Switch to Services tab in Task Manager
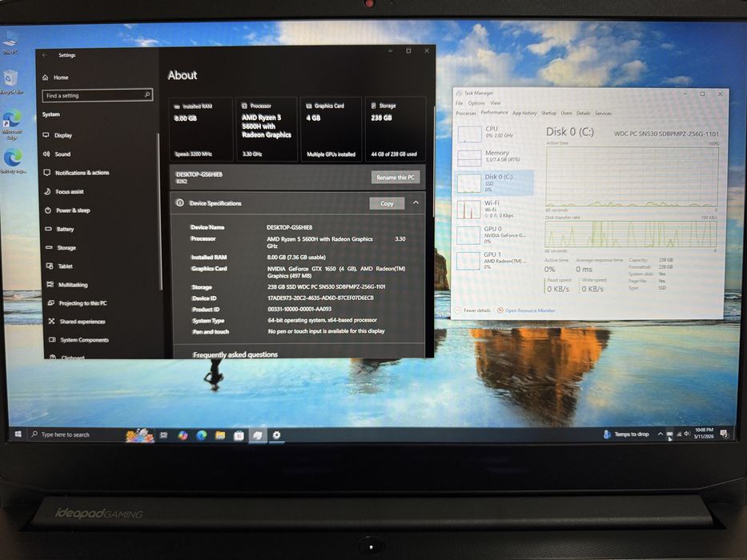Viewport: 747px width, 560px height. [603, 114]
